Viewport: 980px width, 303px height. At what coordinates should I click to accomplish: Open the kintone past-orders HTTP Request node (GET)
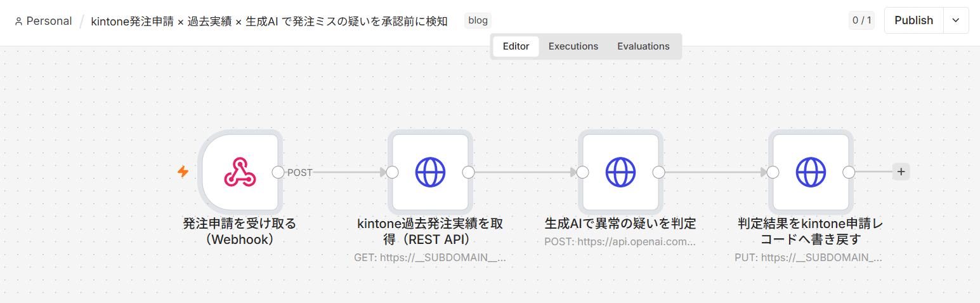pyautogui.click(x=430, y=172)
